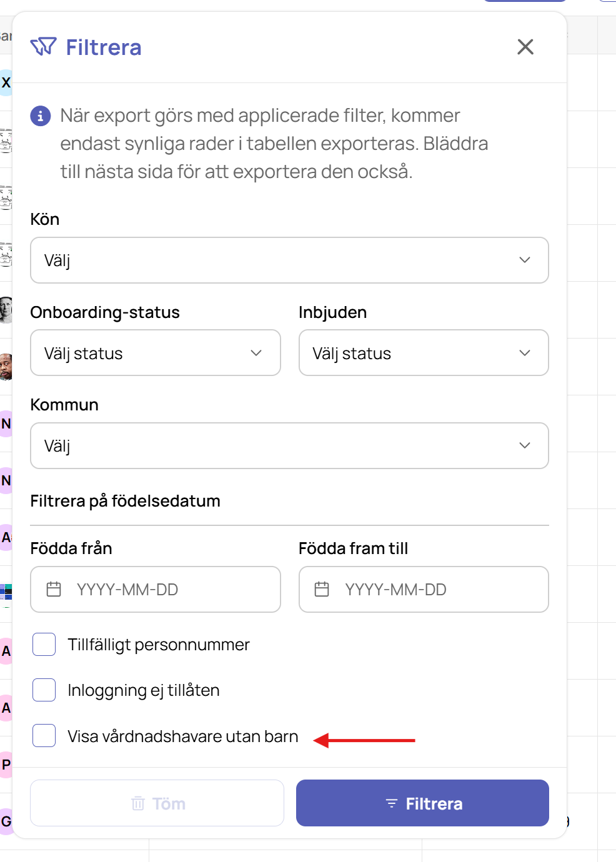This screenshot has height=862, width=616.
Task: Check Inloggning ej tillåten option
Action: coord(44,690)
